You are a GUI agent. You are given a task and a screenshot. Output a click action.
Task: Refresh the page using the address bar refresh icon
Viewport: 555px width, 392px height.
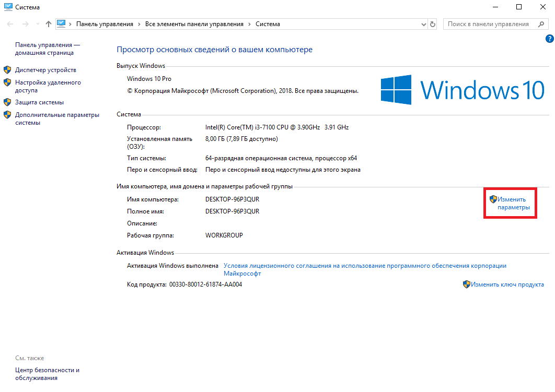coord(433,24)
